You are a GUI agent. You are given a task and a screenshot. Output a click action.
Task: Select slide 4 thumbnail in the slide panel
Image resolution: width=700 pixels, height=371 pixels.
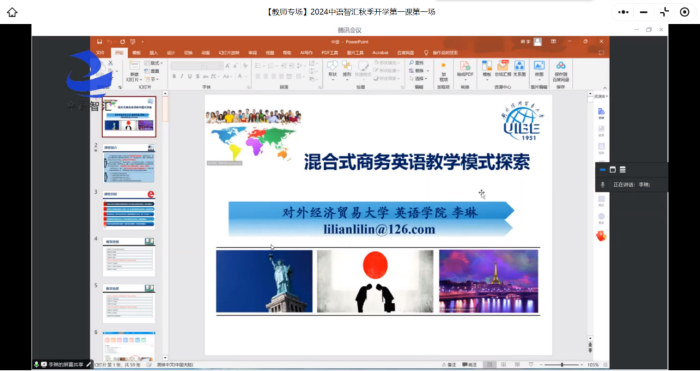(x=129, y=257)
